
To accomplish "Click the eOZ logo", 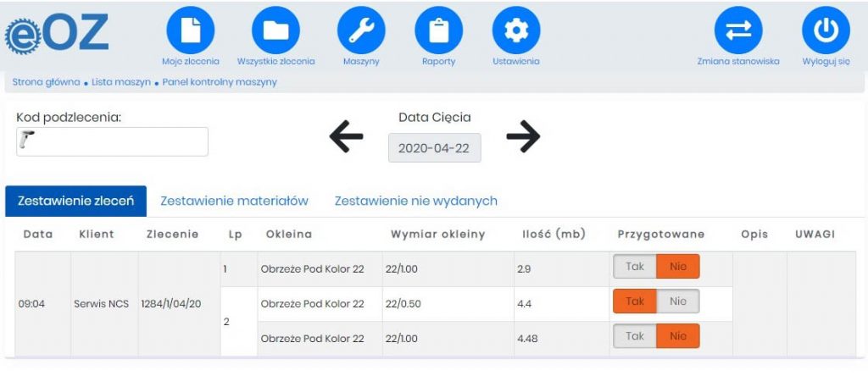I will [57, 34].
